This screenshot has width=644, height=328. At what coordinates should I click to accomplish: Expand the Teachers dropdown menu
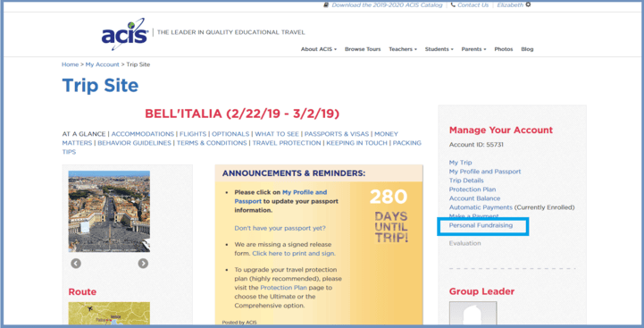[x=403, y=49]
